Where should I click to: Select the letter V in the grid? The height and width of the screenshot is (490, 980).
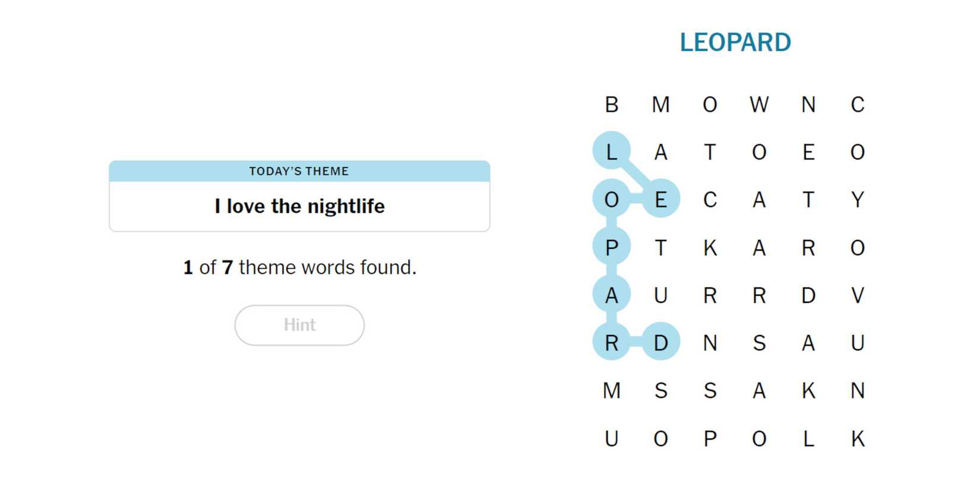[857, 295]
